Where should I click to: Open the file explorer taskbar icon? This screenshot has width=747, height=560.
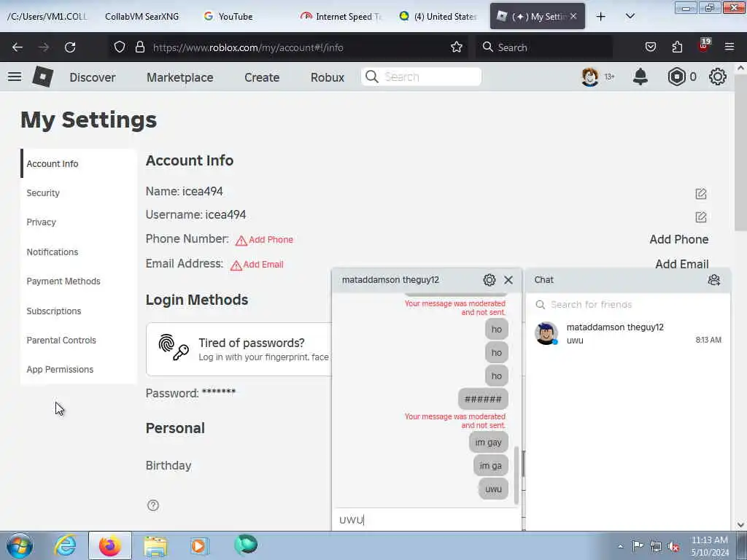[155, 545]
